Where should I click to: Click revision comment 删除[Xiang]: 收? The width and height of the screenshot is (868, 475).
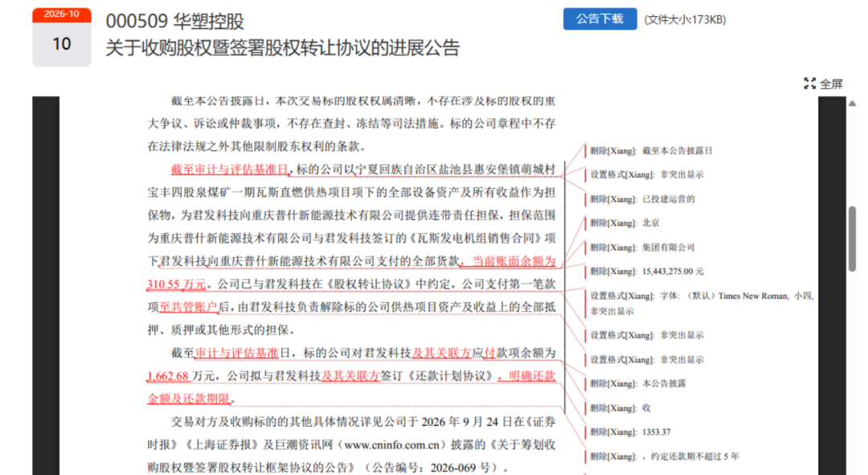pyautogui.click(x=620, y=408)
